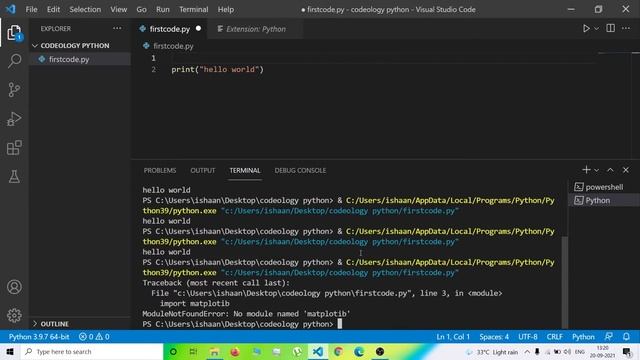Split the editor right
The height and width of the screenshot is (360, 640).
611,28
